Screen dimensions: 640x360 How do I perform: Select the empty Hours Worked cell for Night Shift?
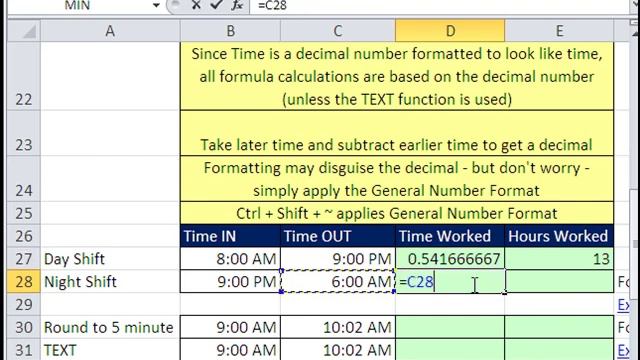pyautogui.click(x=559, y=281)
